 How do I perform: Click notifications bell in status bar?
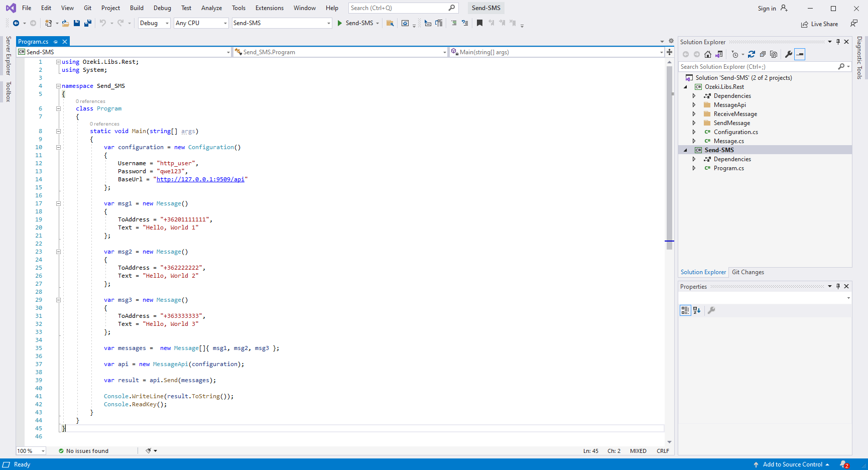844,464
